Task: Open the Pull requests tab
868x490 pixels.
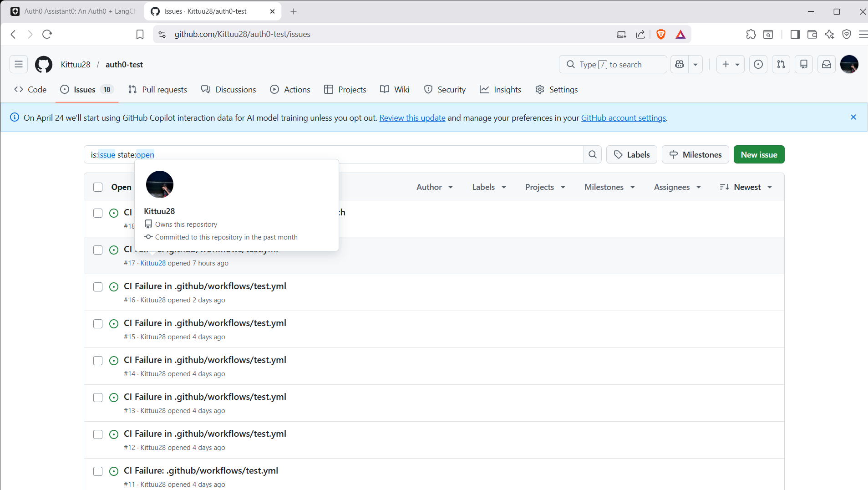Action: [158, 90]
